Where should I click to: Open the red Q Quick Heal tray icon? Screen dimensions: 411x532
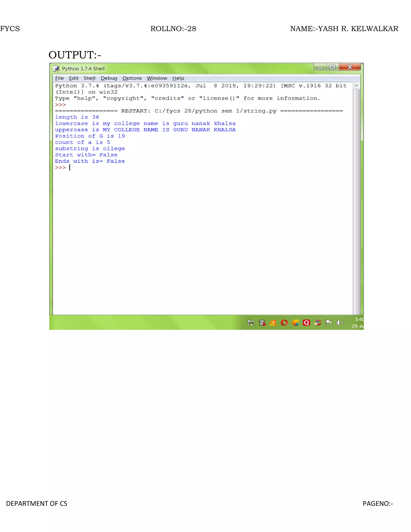(306, 323)
